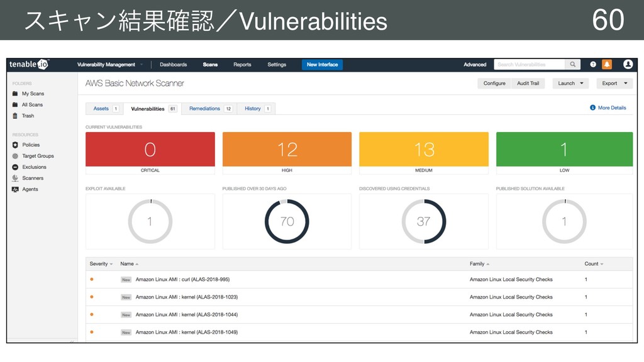Click the Scanners icon
Screen dimensions: 644x362
pyautogui.click(x=15, y=178)
